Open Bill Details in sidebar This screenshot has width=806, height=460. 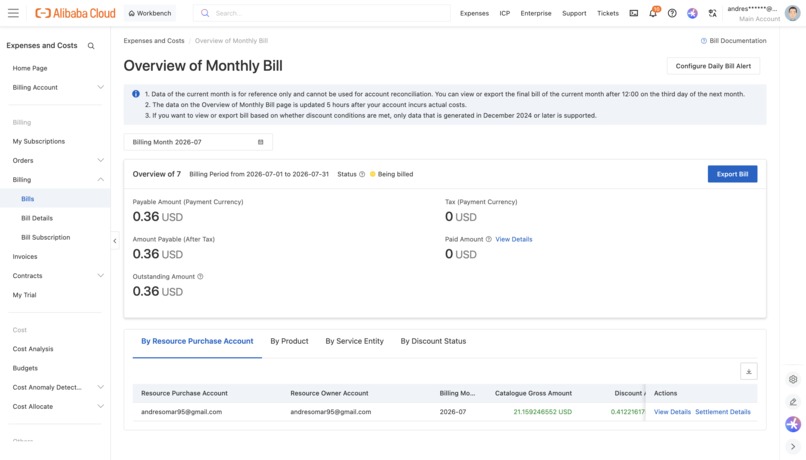click(36, 218)
